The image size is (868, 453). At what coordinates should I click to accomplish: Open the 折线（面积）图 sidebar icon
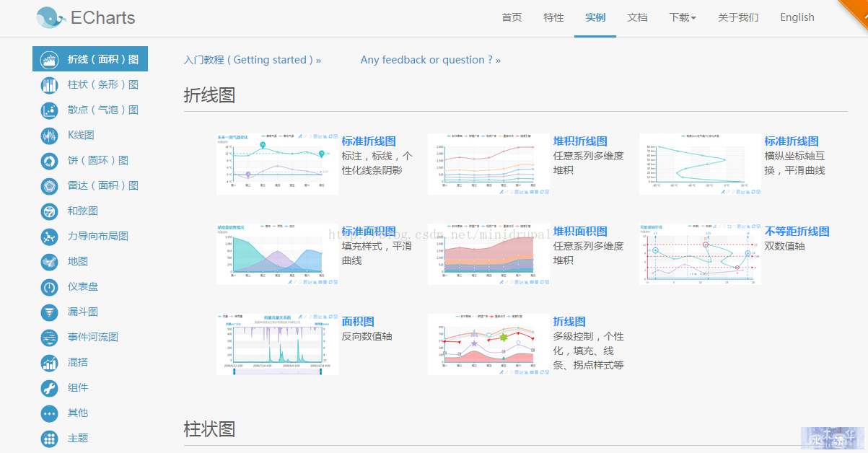coord(50,59)
